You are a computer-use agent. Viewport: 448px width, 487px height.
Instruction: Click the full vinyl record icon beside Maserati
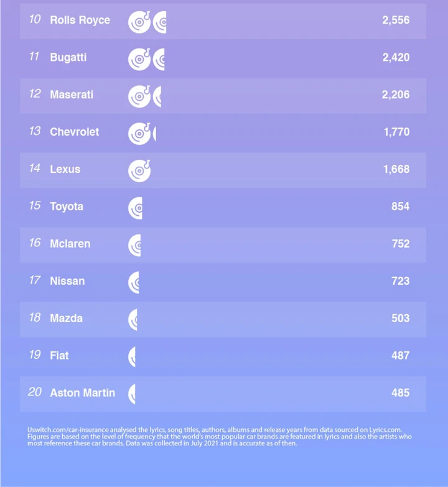point(139,96)
